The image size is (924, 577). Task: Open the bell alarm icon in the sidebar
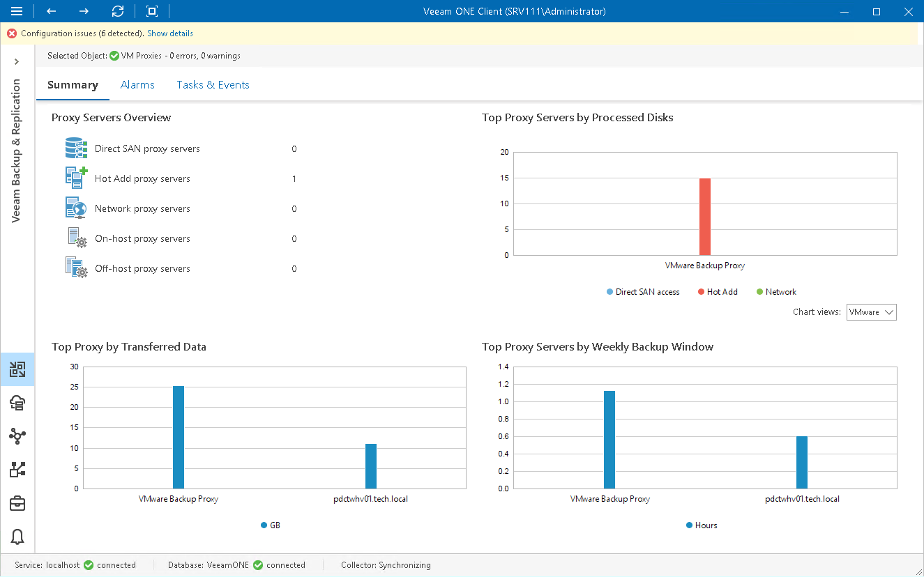pos(17,537)
